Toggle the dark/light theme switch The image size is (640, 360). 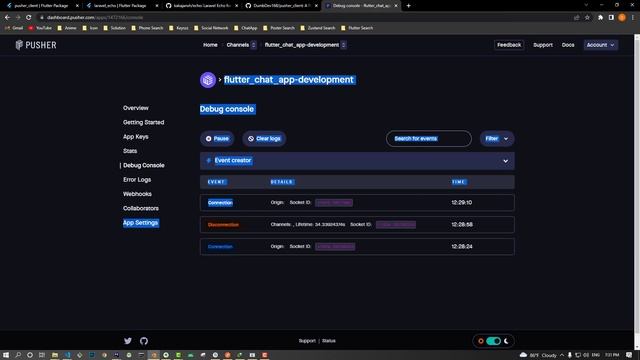tap(493, 341)
